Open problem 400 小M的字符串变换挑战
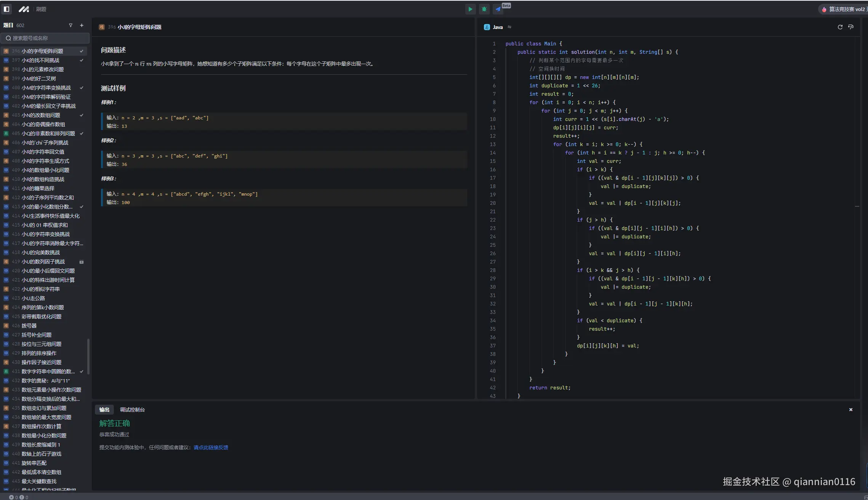 click(46, 88)
